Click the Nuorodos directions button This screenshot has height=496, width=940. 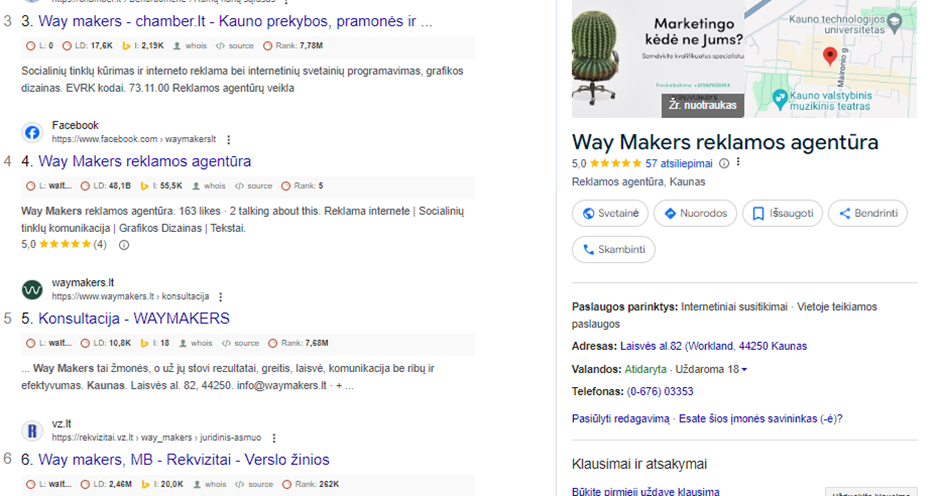click(x=695, y=214)
